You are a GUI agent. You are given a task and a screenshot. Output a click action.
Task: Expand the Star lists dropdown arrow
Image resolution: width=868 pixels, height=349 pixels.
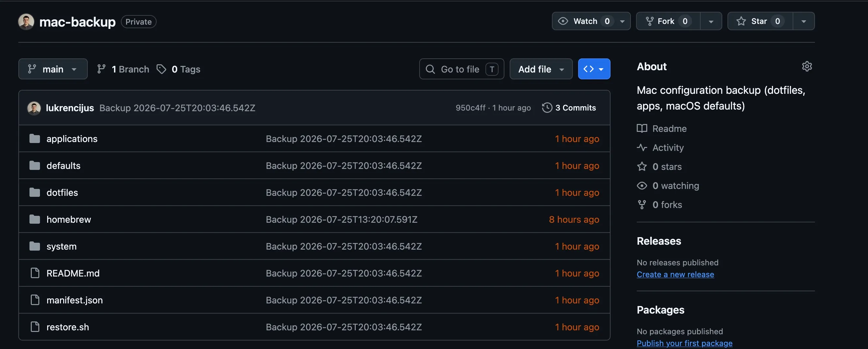[x=804, y=21]
